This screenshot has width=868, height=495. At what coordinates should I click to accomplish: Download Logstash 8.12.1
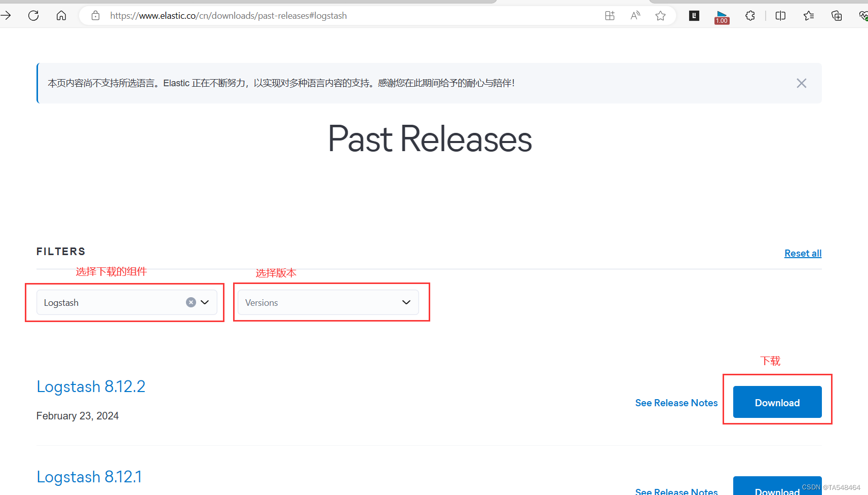777,486
